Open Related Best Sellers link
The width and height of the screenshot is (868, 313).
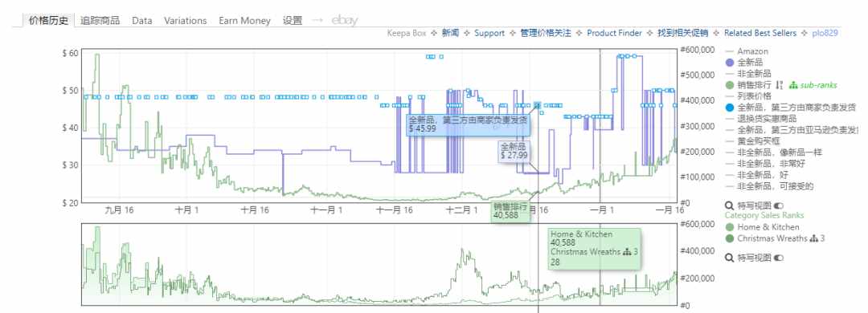(760, 33)
